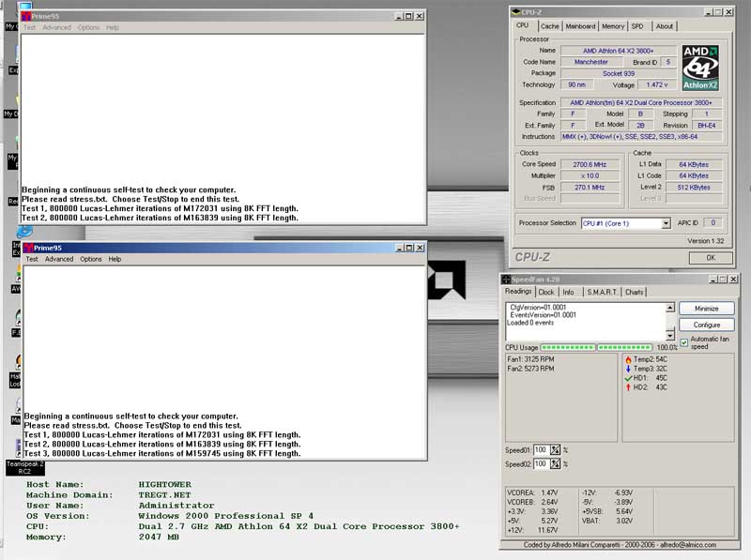
Task: Click the Prime95 icon in lower window title bar
Action: pyautogui.click(x=28, y=248)
